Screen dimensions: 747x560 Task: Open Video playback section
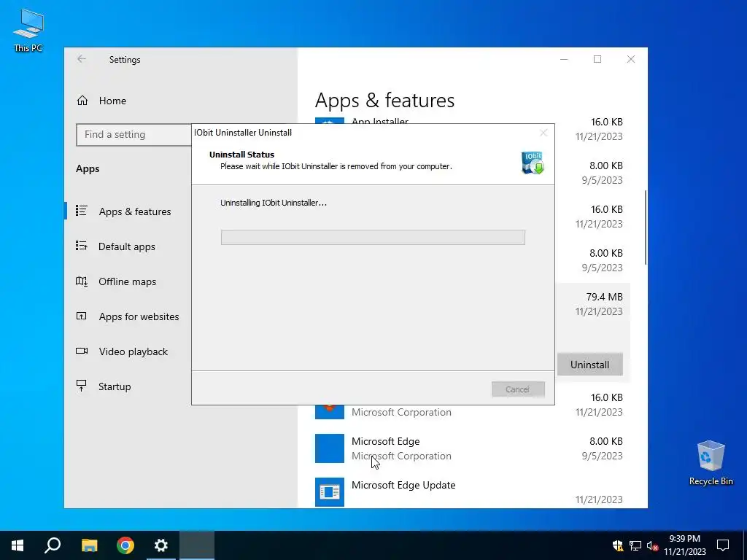tap(133, 351)
